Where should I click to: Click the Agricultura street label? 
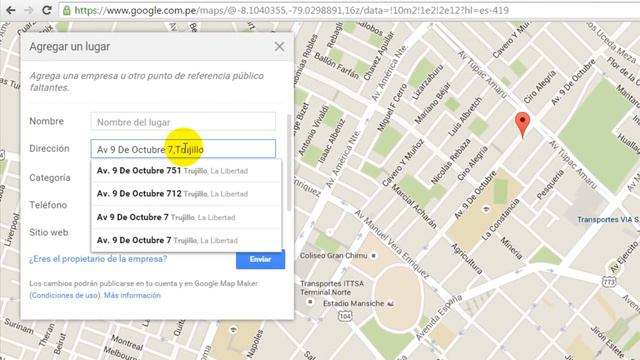pyautogui.click(x=467, y=258)
